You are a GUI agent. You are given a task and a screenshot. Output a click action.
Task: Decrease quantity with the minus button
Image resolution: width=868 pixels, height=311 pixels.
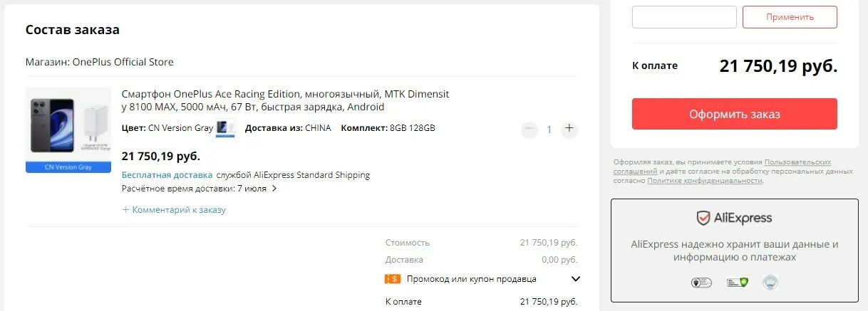(529, 130)
